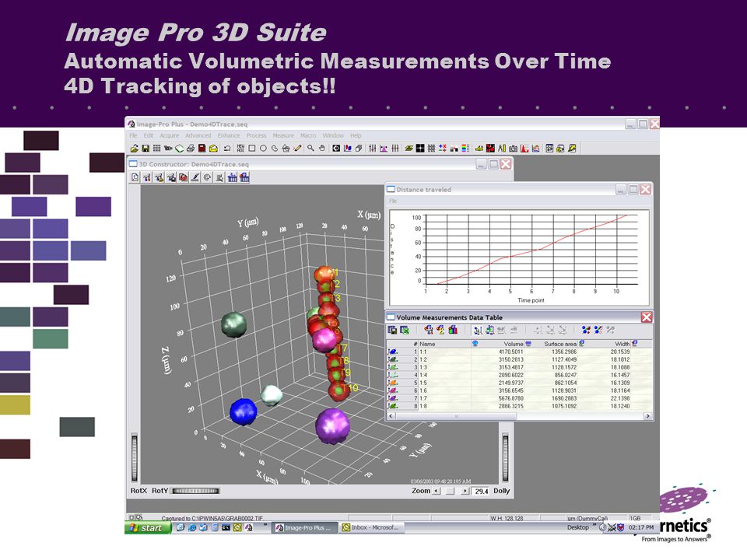Click the brush icon in 3D Constructor
Screen dimensions: 747x560
click(x=195, y=177)
